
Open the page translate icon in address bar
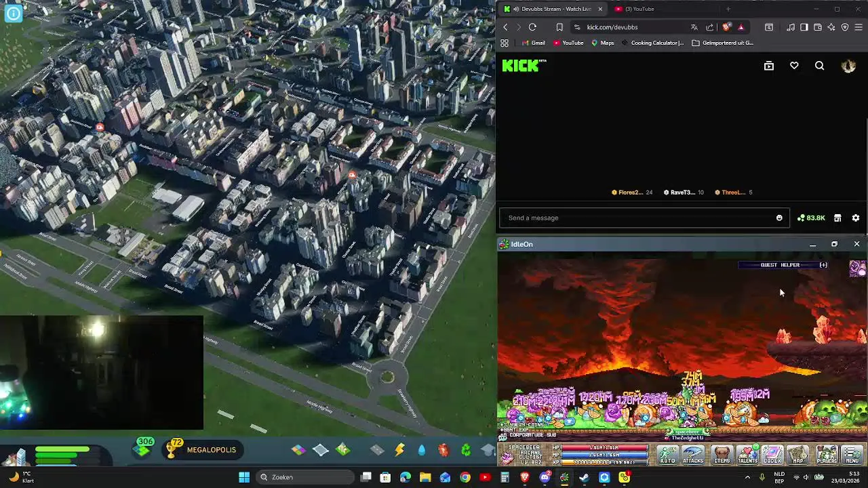[x=694, y=27]
